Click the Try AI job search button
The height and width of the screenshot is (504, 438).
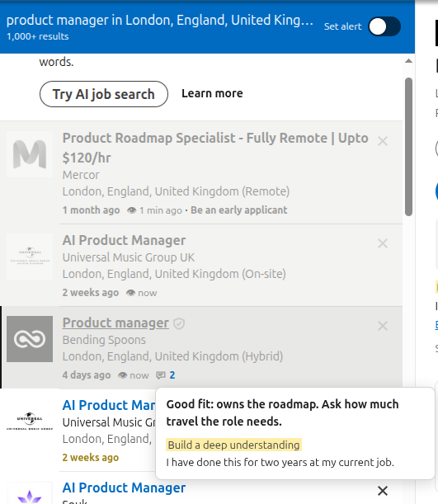click(104, 94)
